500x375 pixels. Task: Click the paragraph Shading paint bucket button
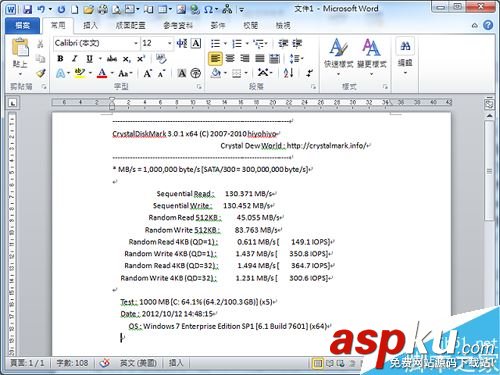[216, 73]
